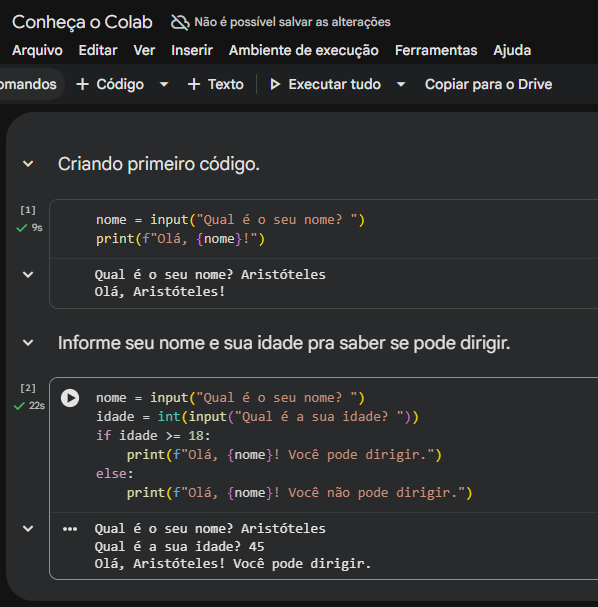Collapse the 'Criando primeiro código' section
The height and width of the screenshot is (607, 598).
tap(28, 164)
